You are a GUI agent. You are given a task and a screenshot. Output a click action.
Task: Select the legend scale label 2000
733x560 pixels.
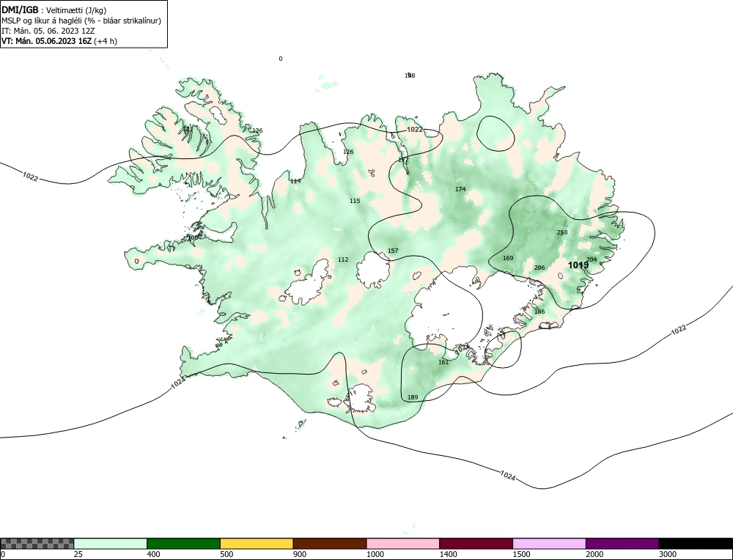[x=594, y=554]
